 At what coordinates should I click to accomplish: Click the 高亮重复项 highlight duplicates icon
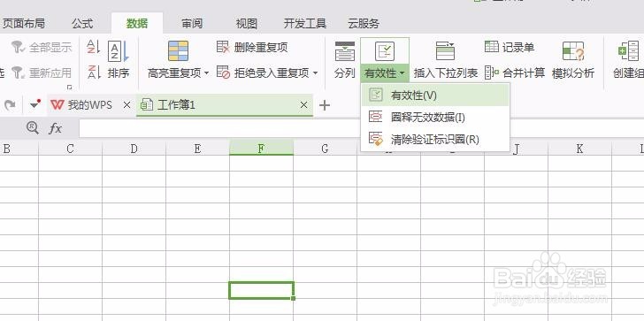[x=179, y=51]
